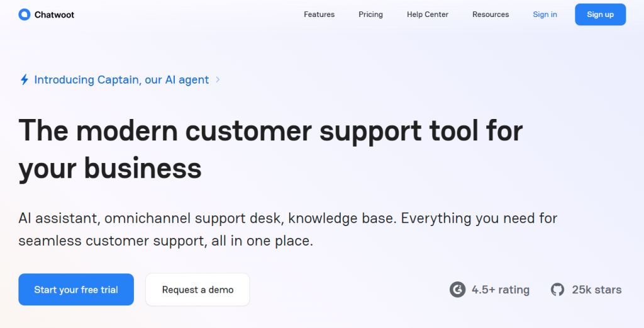Go to the Pricing page

click(x=370, y=14)
